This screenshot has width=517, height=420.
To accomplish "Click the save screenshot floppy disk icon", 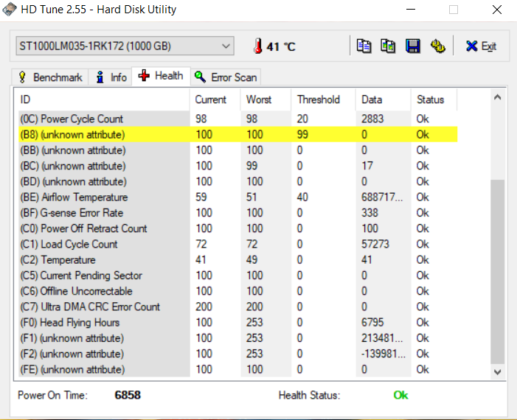I will (413, 46).
